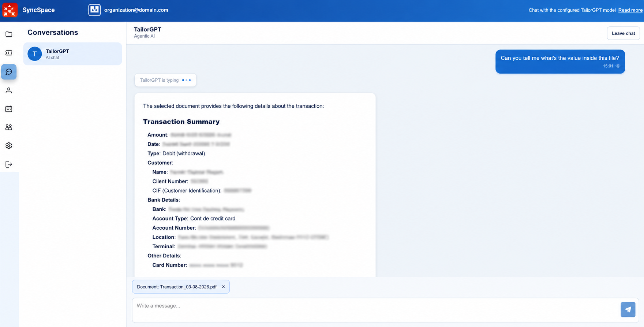Screen dimensions: 644x327
Task: Click the SyncSpace logo icon
Action: pyautogui.click(x=10, y=10)
